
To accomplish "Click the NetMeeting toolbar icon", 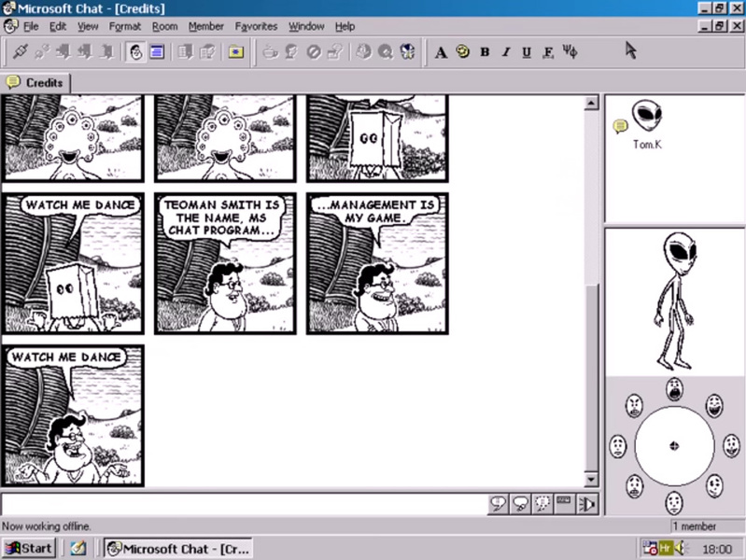I will [x=364, y=51].
